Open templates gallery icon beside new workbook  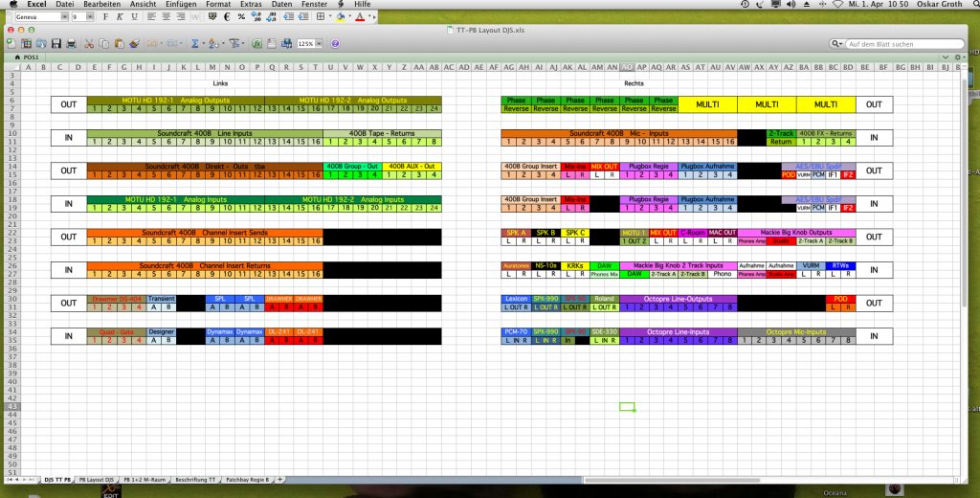tap(26, 44)
